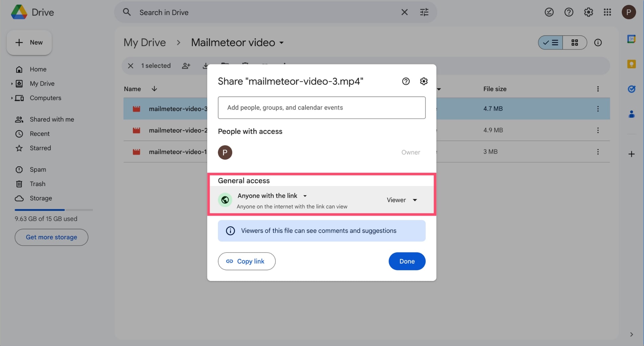This screenshot has width=644, height=346.
Task: Click Get more storage
Action: (x=51, y=237)
